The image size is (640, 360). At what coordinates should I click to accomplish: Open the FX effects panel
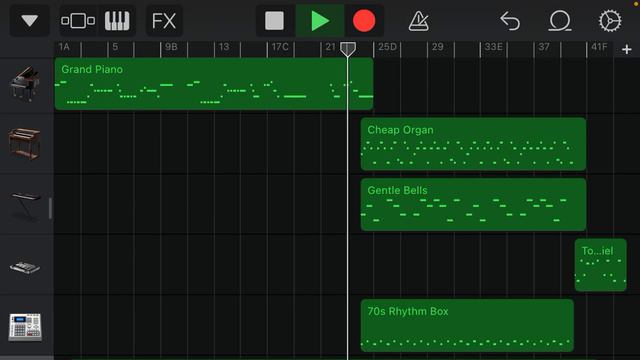pos(164,20)
